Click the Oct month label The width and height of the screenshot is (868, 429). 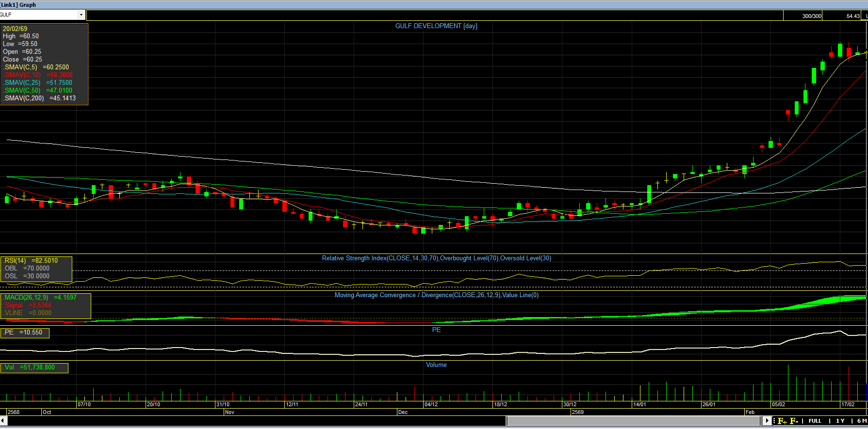[x=47, y=412]
